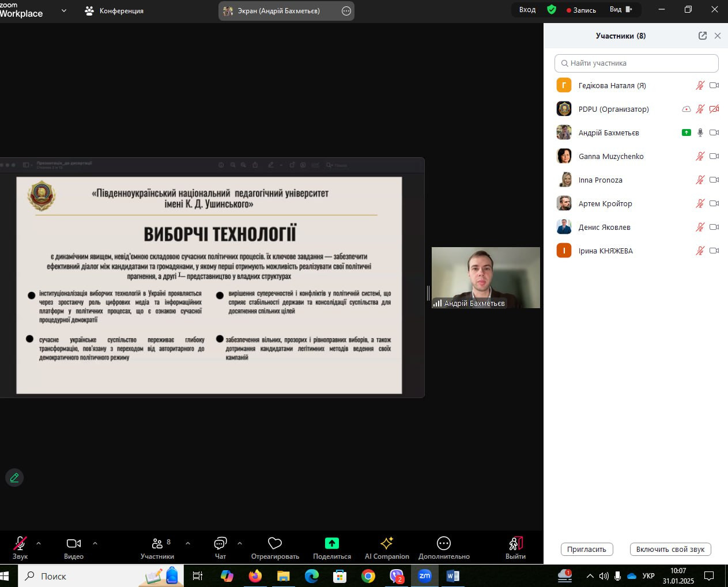Unmute your audio with the Звук button
728x587 pixels.
click(x=20, y=547)
